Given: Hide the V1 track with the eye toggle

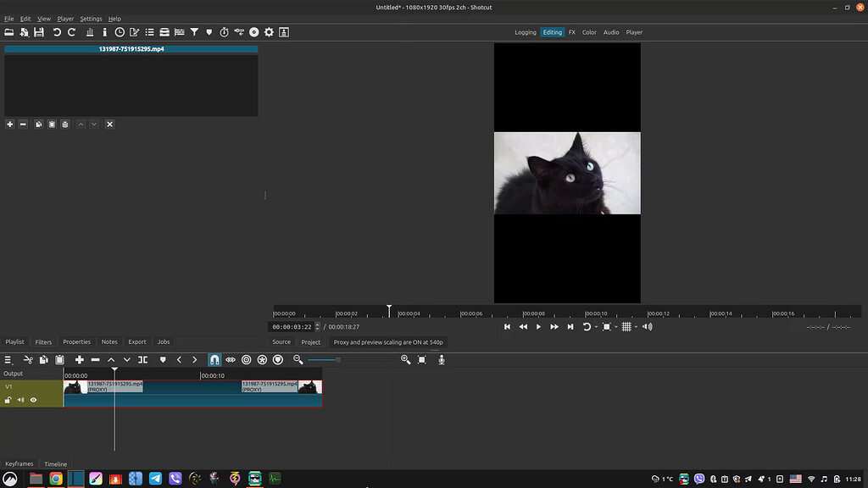Looking at the screenshot, I should pos(31,400).
